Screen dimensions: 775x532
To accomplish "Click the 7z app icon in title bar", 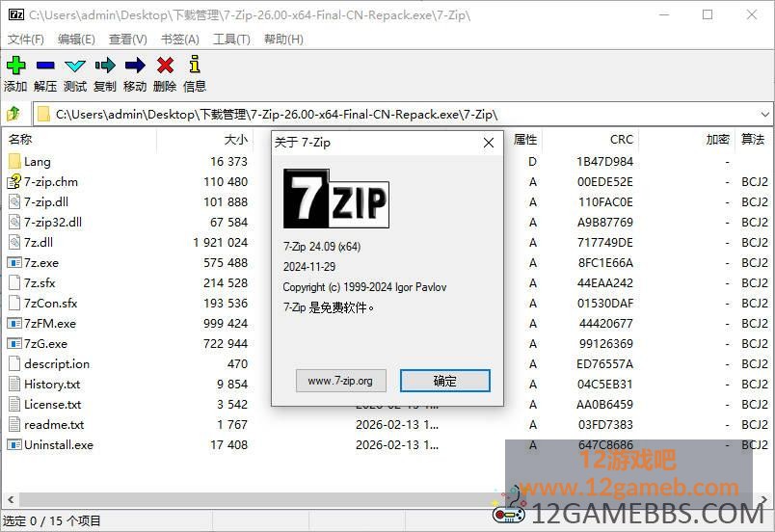I will point(16,14).
